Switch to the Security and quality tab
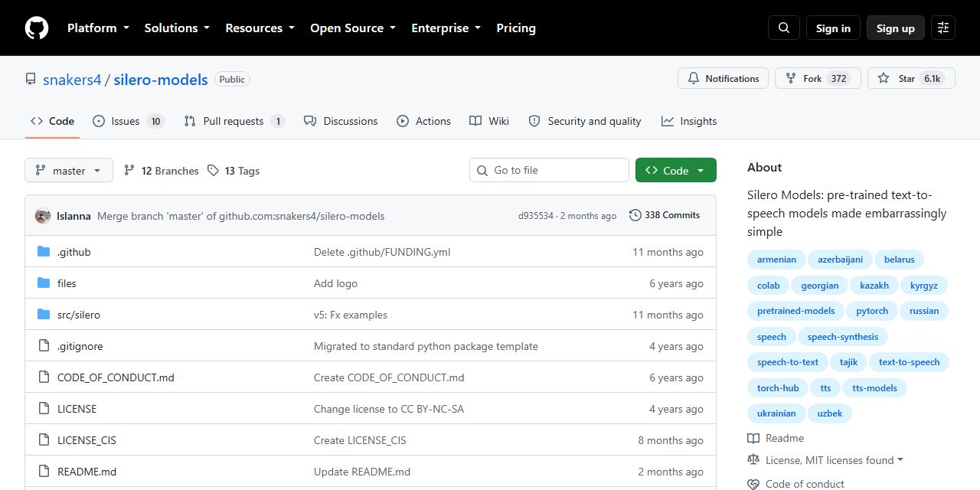The width and height of the screenshot is (980, 490). (585, 121)
